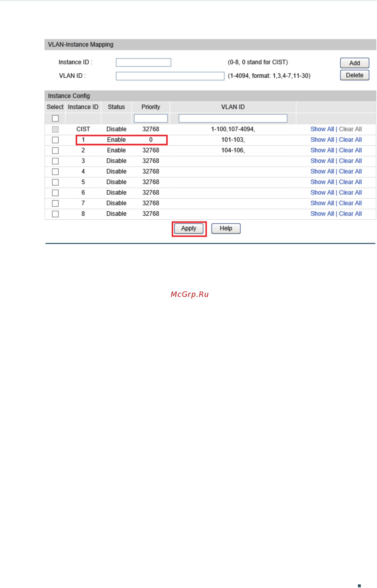Click Disable status of instance 3
The height and width of the screenshot is (588, 377).
tap(116, 161)
